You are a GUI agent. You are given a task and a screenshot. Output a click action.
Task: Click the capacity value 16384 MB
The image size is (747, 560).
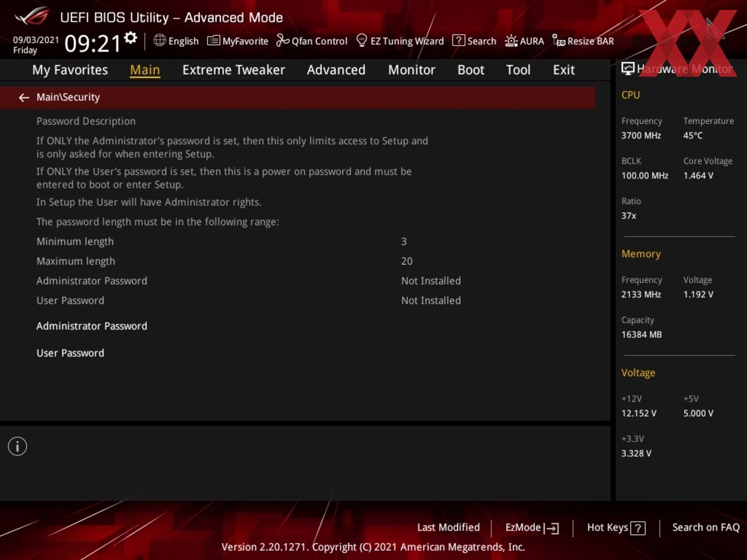[x=642, y=334]
